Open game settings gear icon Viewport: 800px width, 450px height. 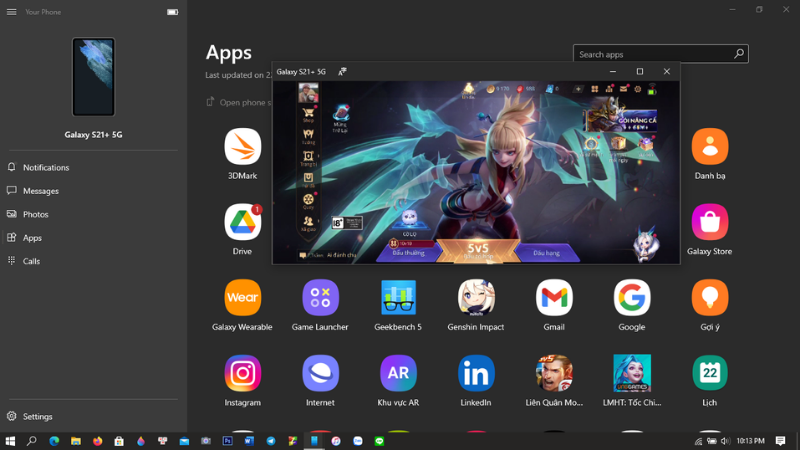638,89
